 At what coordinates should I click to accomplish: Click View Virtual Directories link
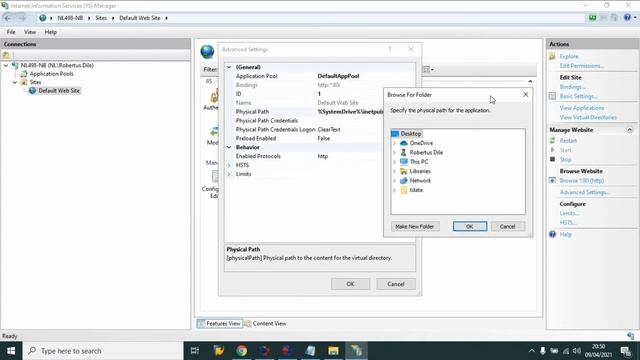click(588, 117)
